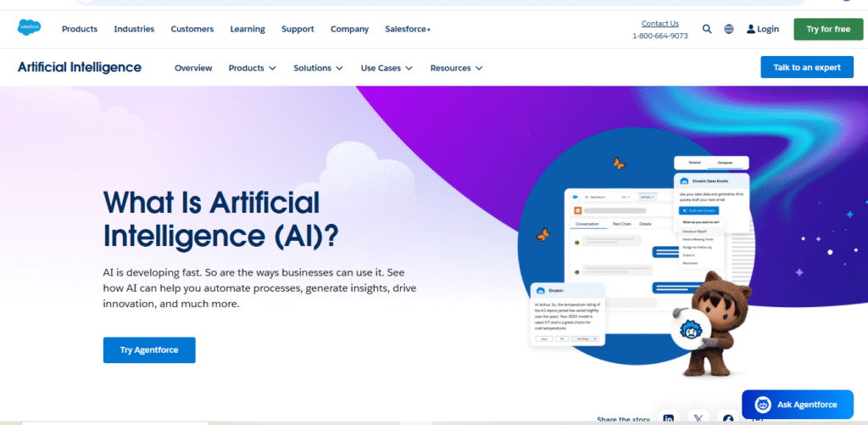Click the Try Agentforce button
The image size is (868, 425).
(149, 350)
